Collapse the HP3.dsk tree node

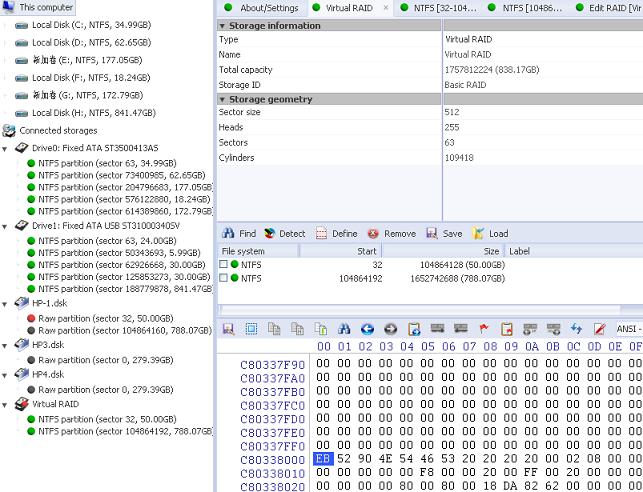(x=5, y=346)
